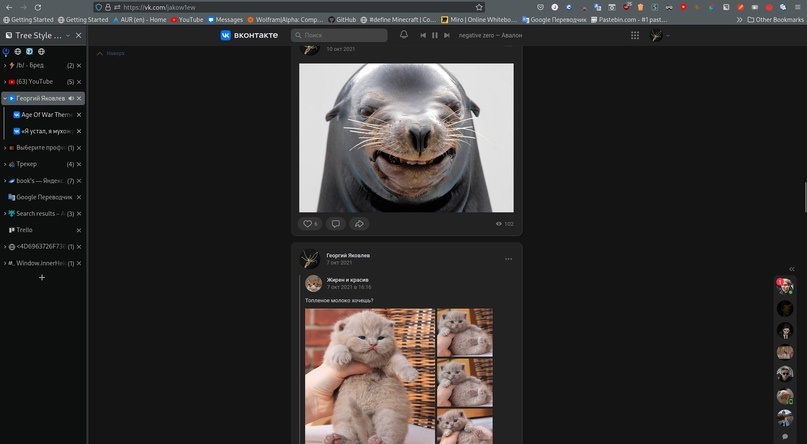Open chat with the top contact showing badge
This screenshot has height=444, width=807.
(x=785, y=287)
